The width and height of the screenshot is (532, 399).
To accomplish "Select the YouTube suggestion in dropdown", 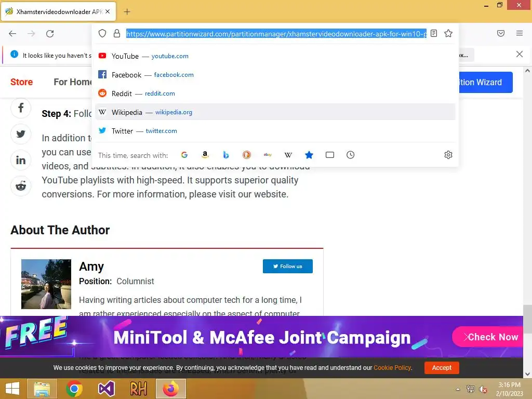I will (275, 56).
